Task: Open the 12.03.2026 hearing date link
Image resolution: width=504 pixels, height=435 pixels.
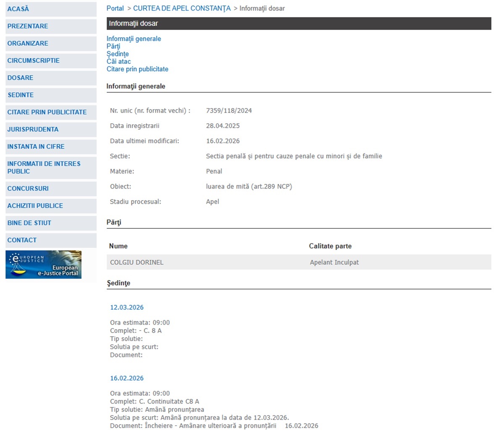Action: coord(127,307)
